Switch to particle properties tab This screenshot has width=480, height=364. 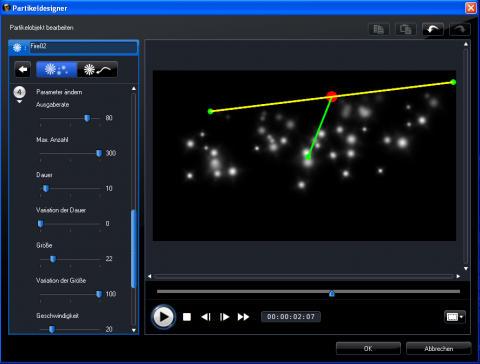57,69
